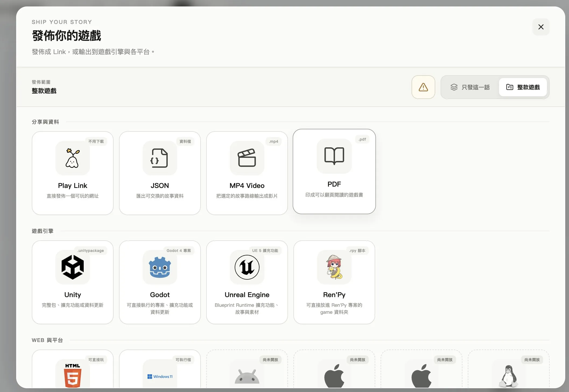Click the Linux penguin platform card

[x=508, y=369]
